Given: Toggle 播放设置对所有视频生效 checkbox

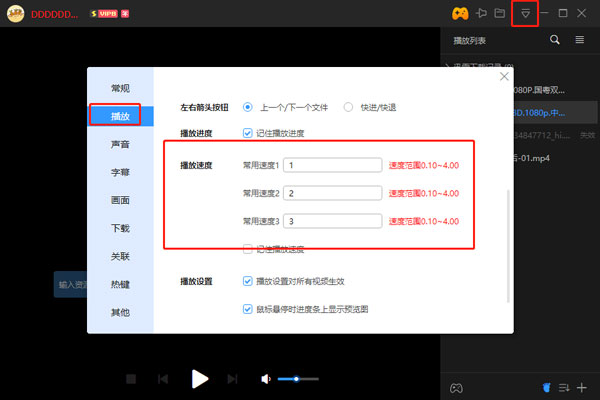Looking at the screenshot, I should (x=248, y=281).
